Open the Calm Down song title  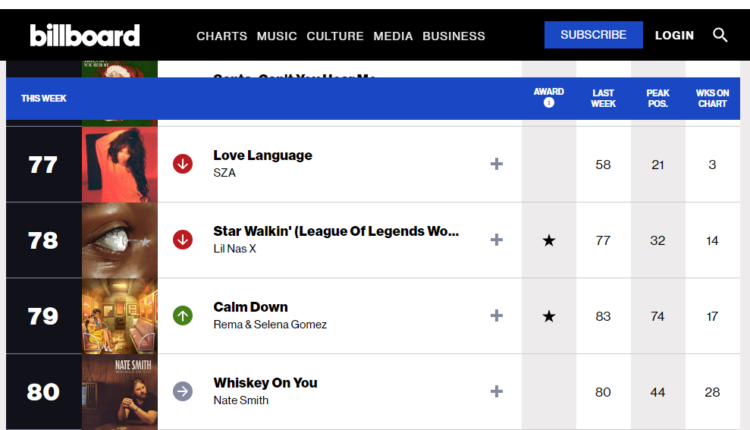[250, 307]
